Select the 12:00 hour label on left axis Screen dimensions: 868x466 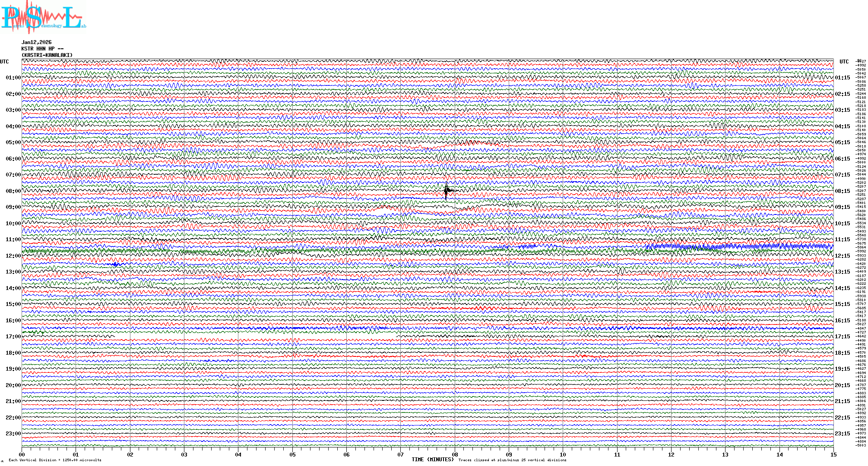(13, 256)
